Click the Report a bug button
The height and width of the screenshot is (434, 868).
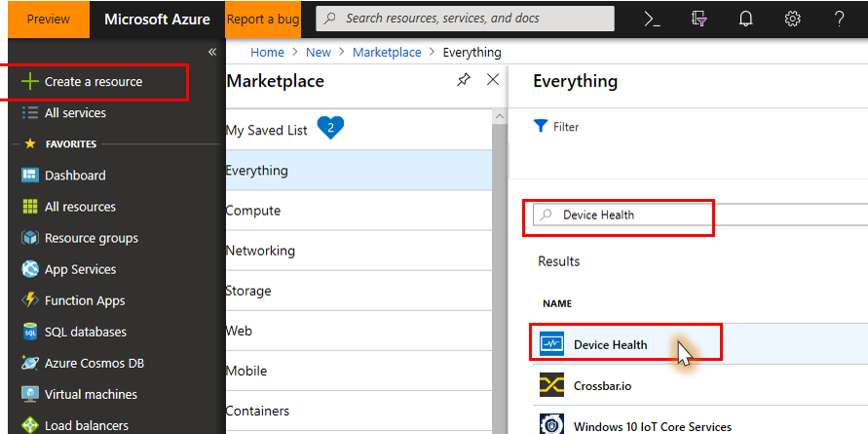pyautogui.click(x=263, y=19)
